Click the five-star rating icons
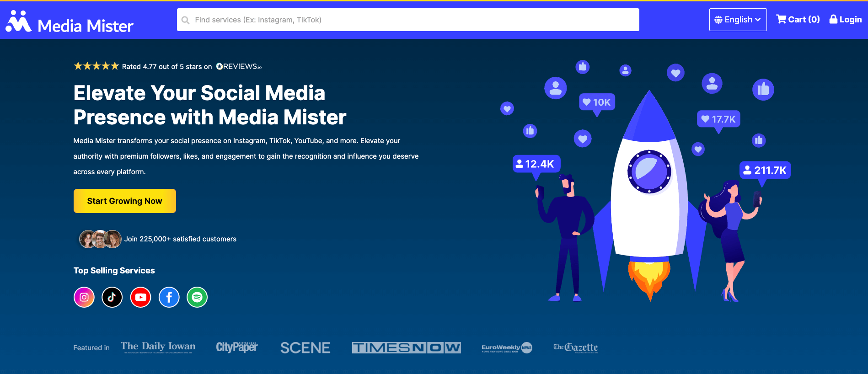Image resolution: width=868 pixels, height=374 pixels. pyautogui.click(x=96, y=66)
